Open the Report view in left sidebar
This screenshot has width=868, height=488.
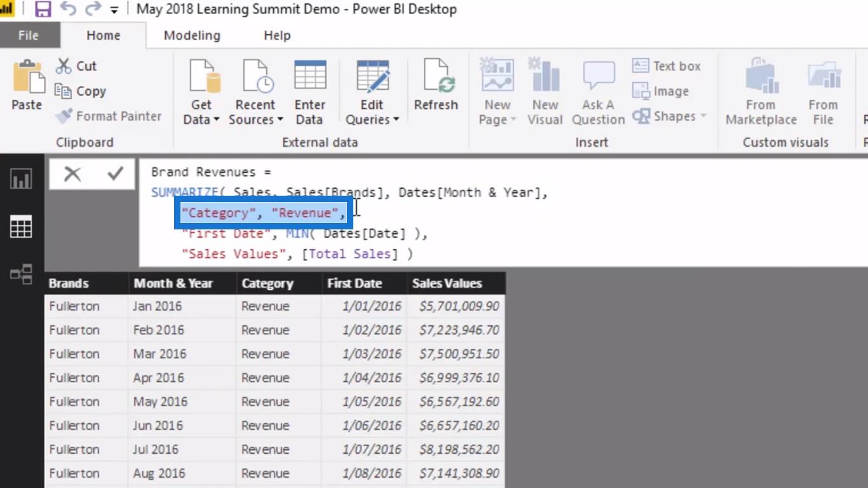[x=21, y=179]
